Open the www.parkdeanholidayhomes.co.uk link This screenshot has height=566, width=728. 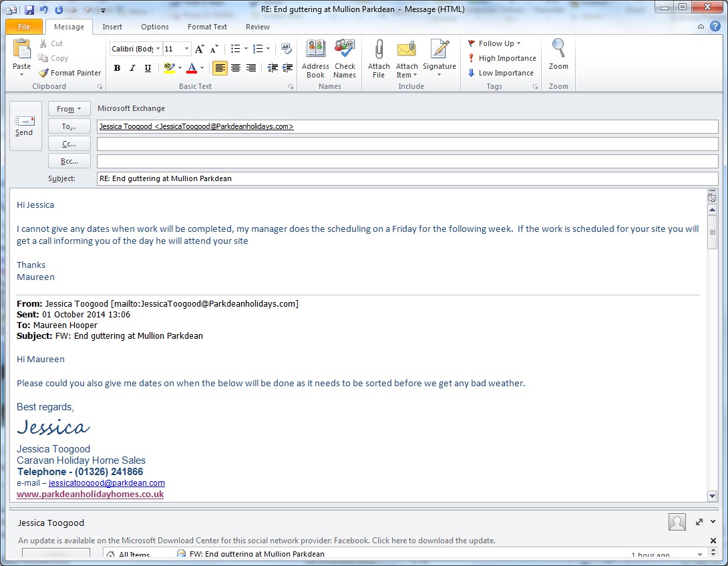coord(90,494)
